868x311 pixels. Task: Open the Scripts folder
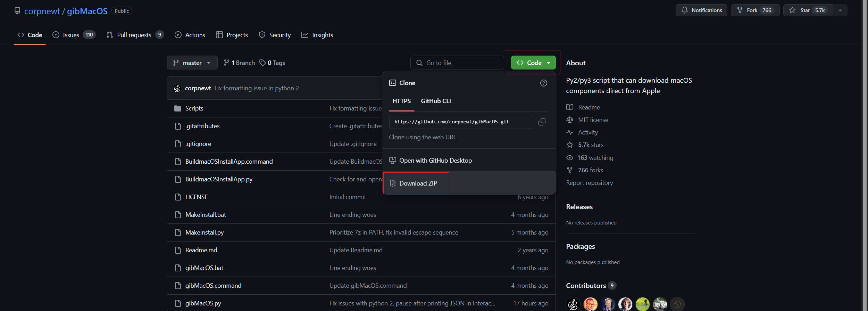pyautogui.click(x=194, y=108)
